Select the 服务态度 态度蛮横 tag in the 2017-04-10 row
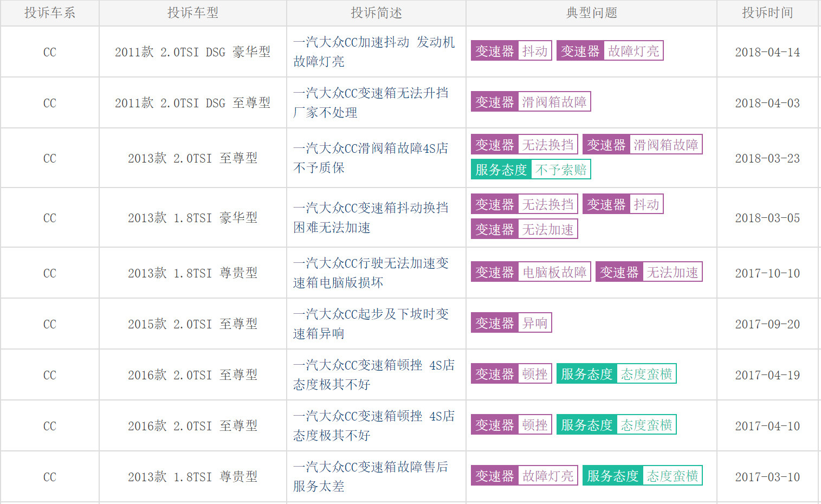The height and width of the screenshot is (504, 821). click(x=617, y=425)
